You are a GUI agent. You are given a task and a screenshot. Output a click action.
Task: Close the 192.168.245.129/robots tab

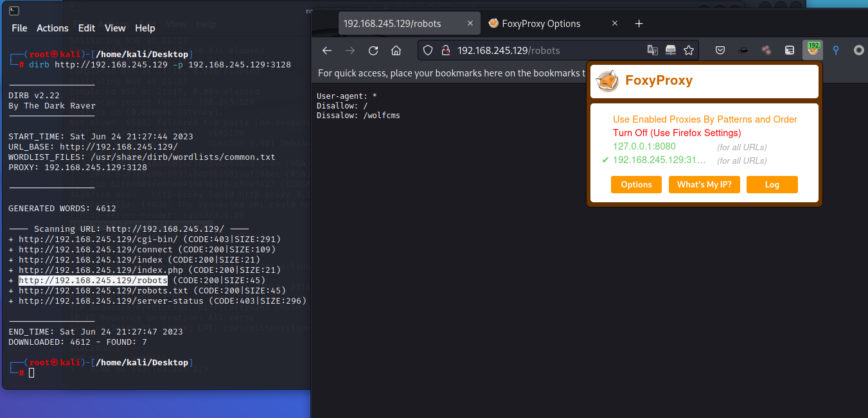(x=470, y=24)
